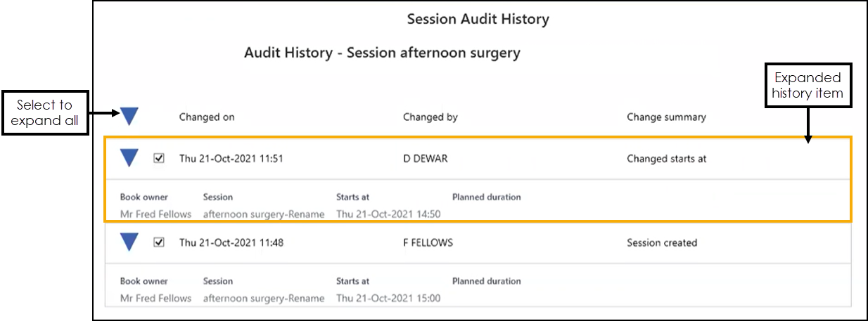Uncheck the checkbox for the 11:48 entry
The image size is (868, 321).
tap(159, 242)
